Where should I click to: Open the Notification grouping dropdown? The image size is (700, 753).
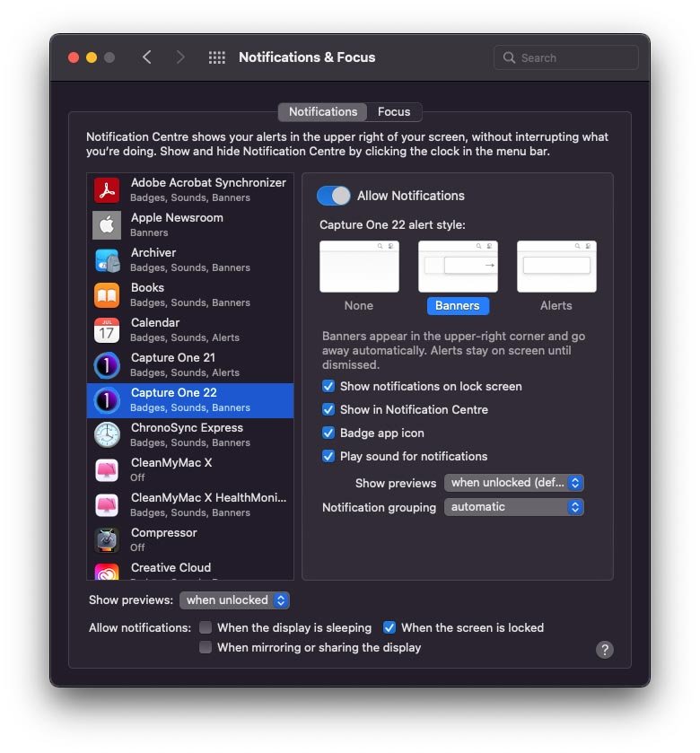pos(513,507)
